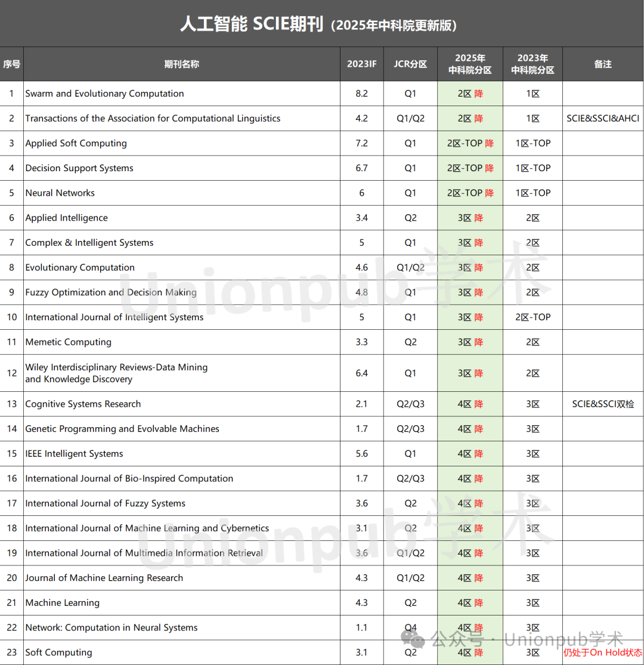The image size is (644, 665).
Task: Click 'Genetic Programming and Evolvable Machines'
Action: 122,429
